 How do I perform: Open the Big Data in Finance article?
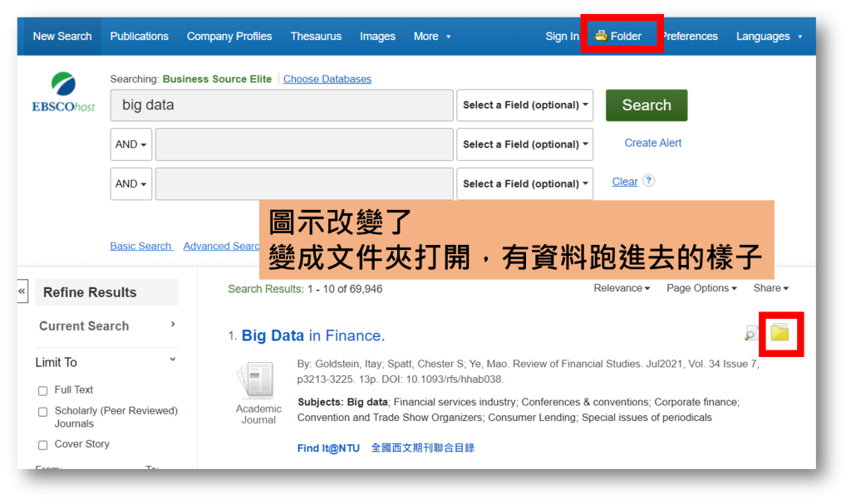coord(313,335)
